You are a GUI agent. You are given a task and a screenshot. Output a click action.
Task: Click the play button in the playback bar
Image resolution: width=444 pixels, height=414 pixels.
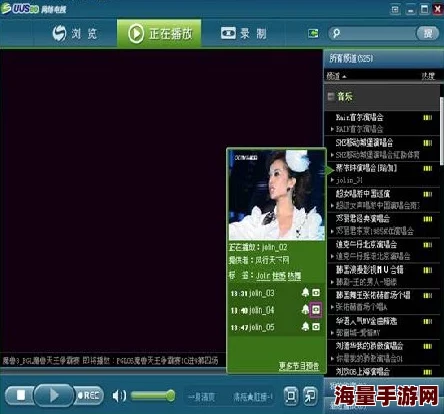pos(53,395)
